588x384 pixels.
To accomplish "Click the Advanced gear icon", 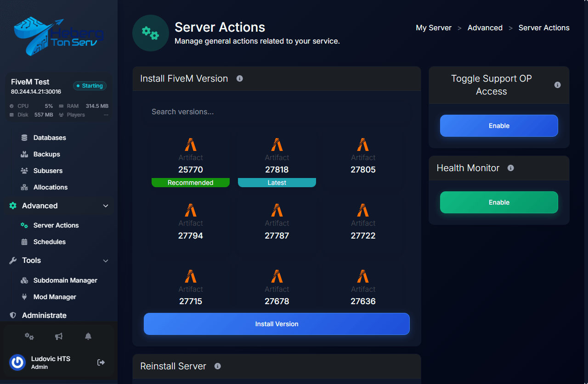I will tap(13, 206).
